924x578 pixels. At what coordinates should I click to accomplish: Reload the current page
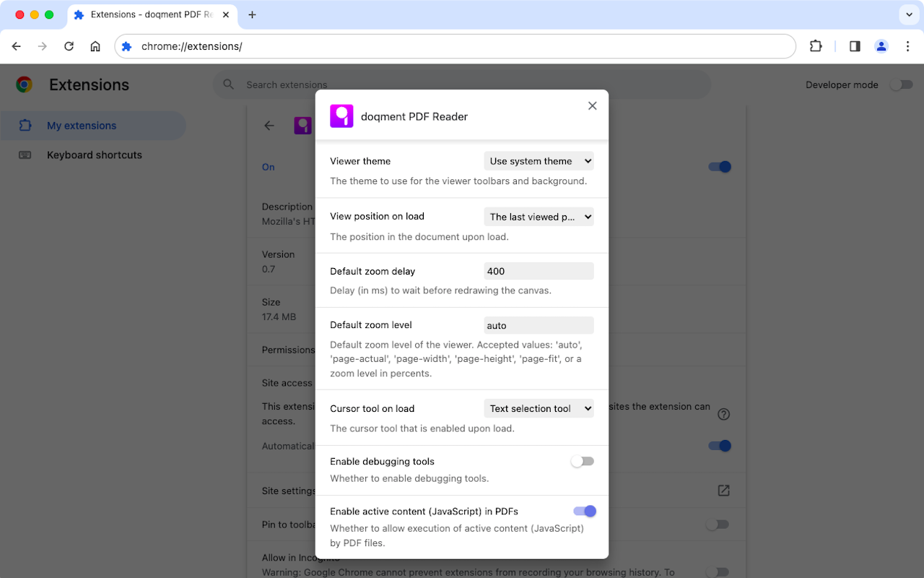tap(69, 46)
